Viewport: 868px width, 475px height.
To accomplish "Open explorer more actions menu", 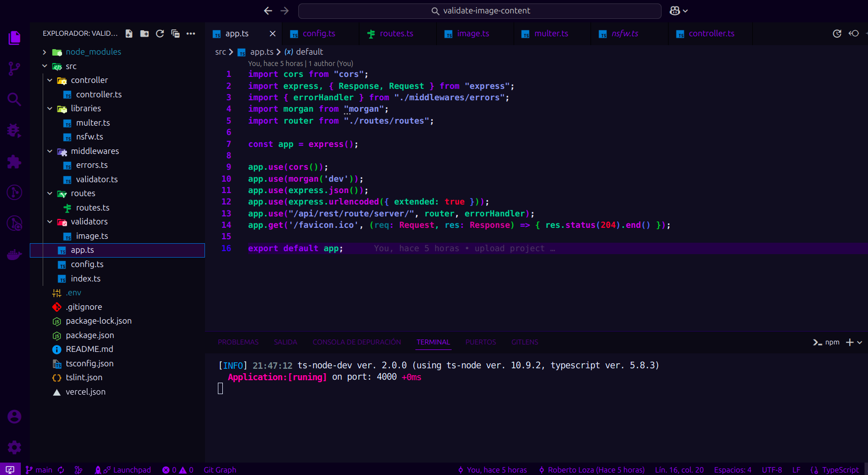I will [x=191, y=33].
